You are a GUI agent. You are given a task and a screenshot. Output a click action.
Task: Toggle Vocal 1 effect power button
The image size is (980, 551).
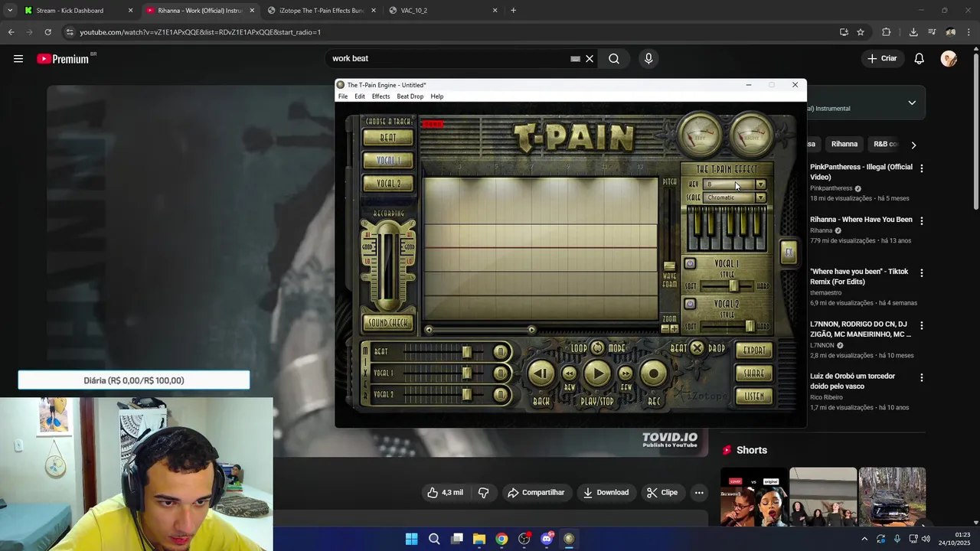click(690, 264)
